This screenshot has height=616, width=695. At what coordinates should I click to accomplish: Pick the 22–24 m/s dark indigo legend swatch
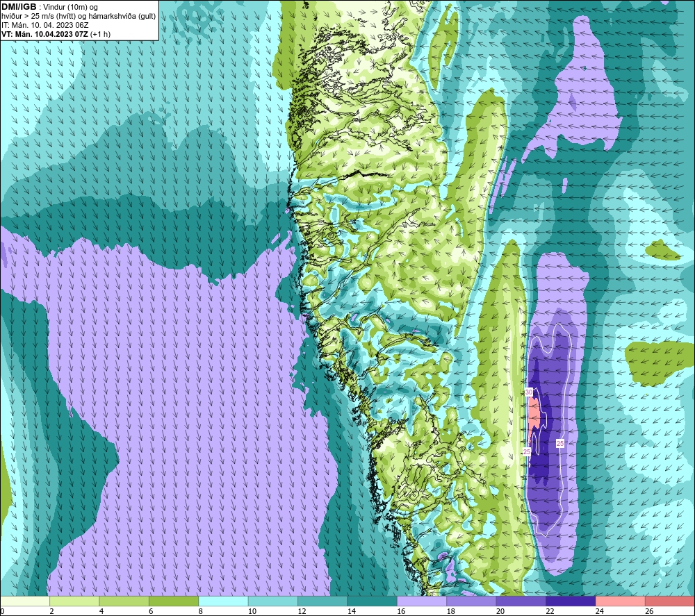click(x=571, y=601)
